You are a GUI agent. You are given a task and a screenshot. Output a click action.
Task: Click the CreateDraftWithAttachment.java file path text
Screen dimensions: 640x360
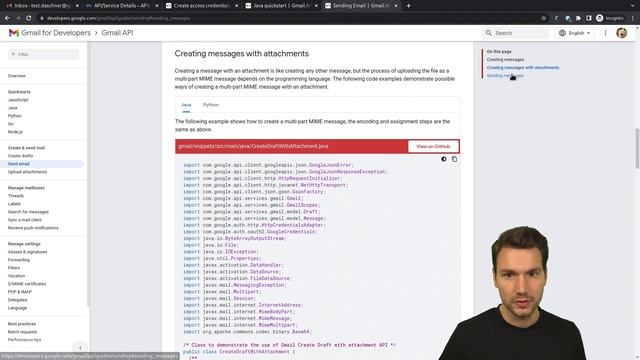pos(253,146)
